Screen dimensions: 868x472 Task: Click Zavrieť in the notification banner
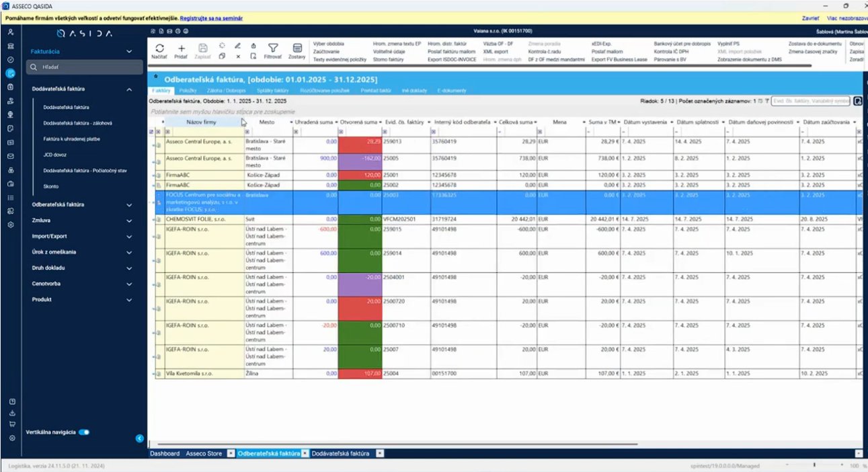click(810, 18)
